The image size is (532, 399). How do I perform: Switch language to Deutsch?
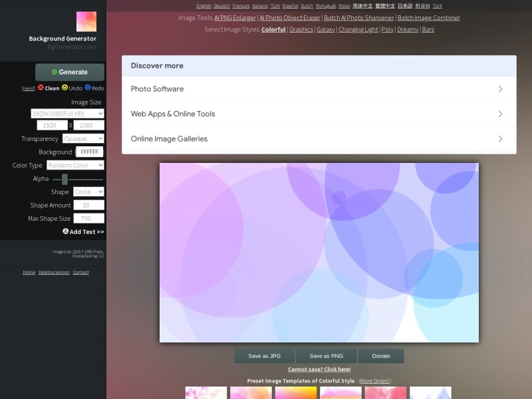click(x=222, y=6)
